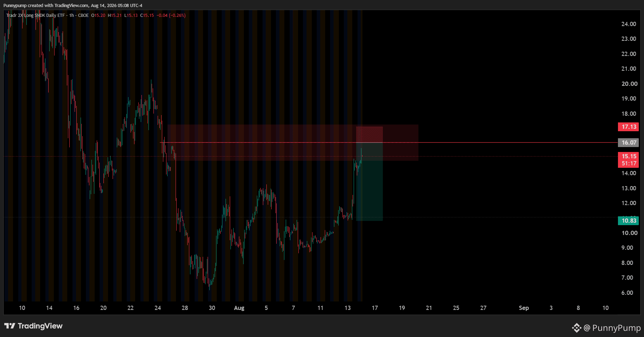644x337 pixels.
Task: Click the TradingView wordmark text
Action: click(40, 326)
